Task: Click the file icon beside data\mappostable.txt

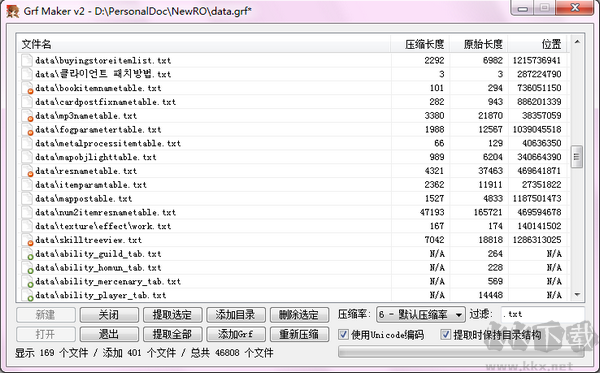Action: coord(27,198)
